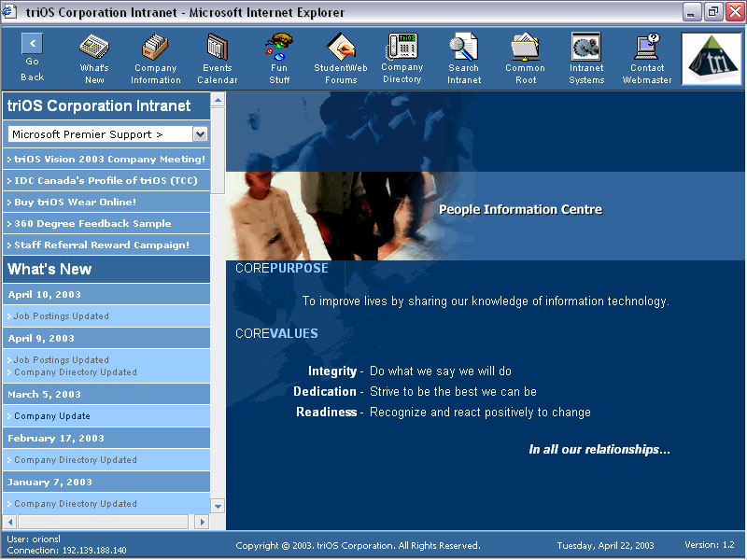The width and height of the screenshot is (747, 560).
Task: Select the Company Information icon
Action: 155,56
